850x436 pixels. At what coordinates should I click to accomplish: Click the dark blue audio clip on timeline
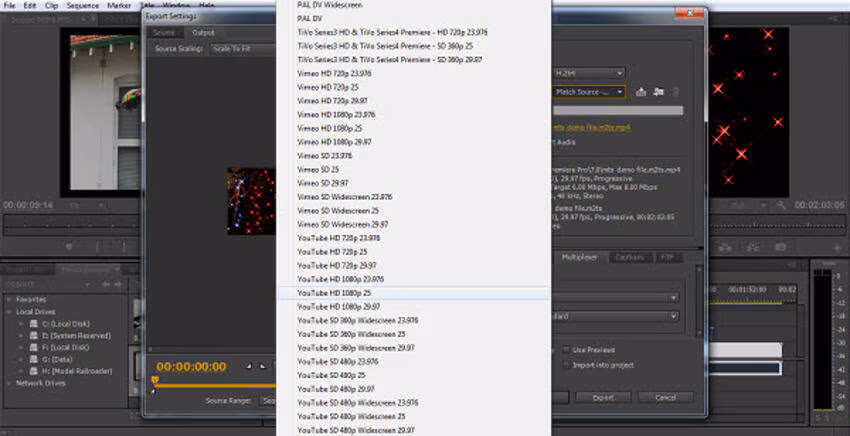click(x=745, y=368)
